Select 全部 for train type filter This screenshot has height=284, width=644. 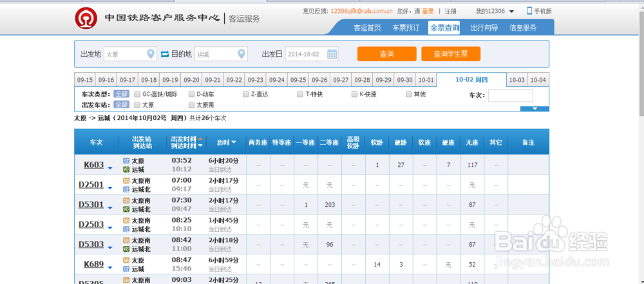(x=121, y=94)
